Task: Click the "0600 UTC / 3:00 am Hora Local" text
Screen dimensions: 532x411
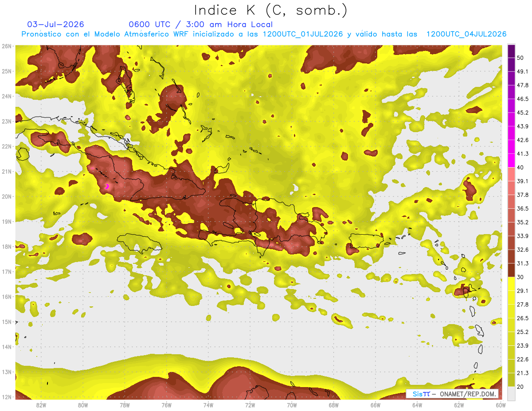Action: (x=200, y=24)
